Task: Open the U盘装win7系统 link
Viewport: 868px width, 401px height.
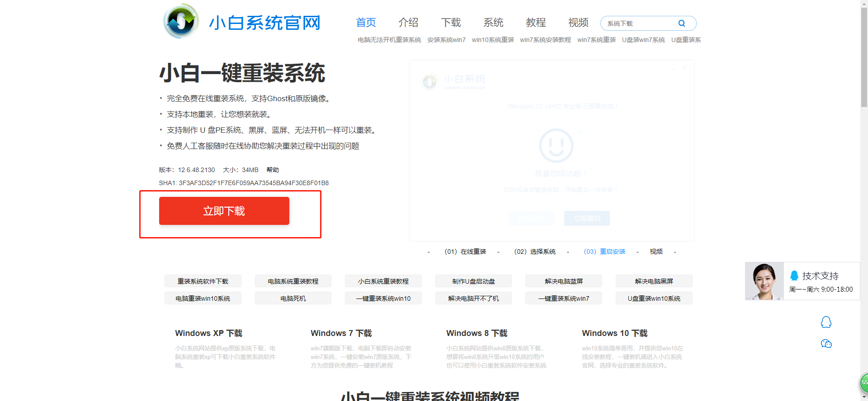Action: tap(644, 40)
